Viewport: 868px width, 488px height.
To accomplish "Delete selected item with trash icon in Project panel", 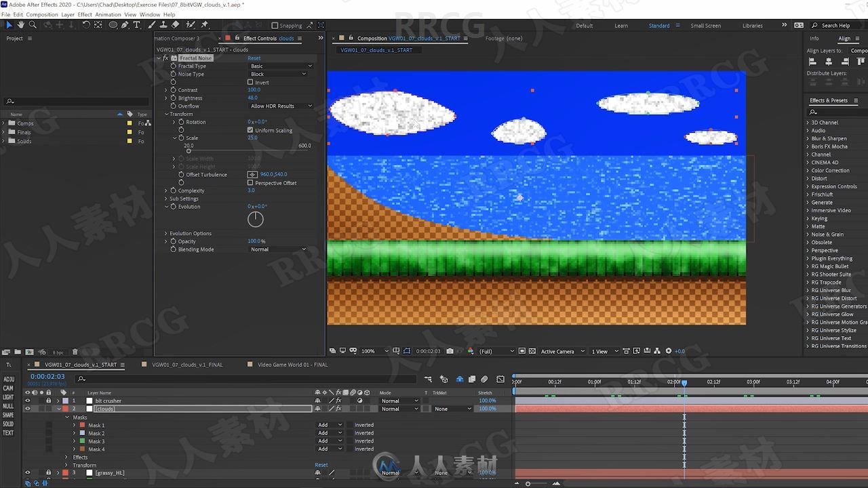I will 75,352.
